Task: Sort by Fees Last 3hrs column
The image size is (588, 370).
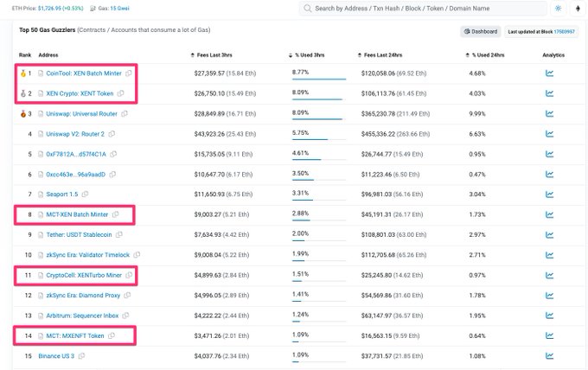Action: pos(211,55)
